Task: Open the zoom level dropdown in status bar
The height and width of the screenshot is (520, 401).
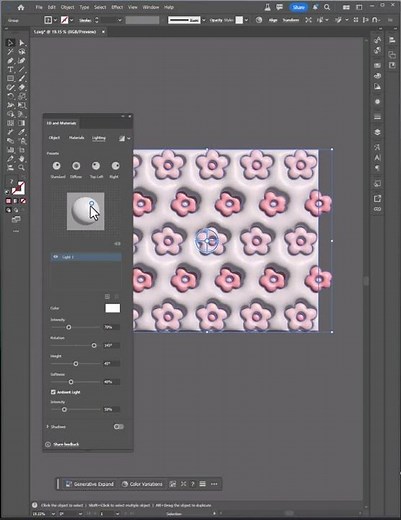Action: (53, 514)
